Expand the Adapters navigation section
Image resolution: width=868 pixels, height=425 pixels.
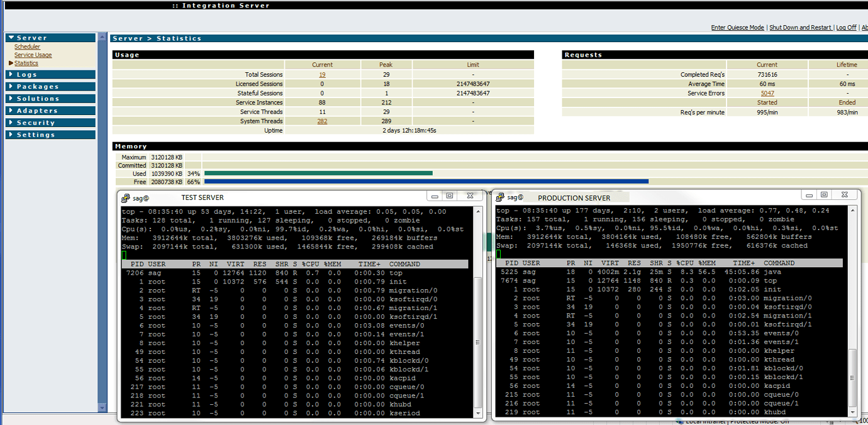[x=50, y=111]
